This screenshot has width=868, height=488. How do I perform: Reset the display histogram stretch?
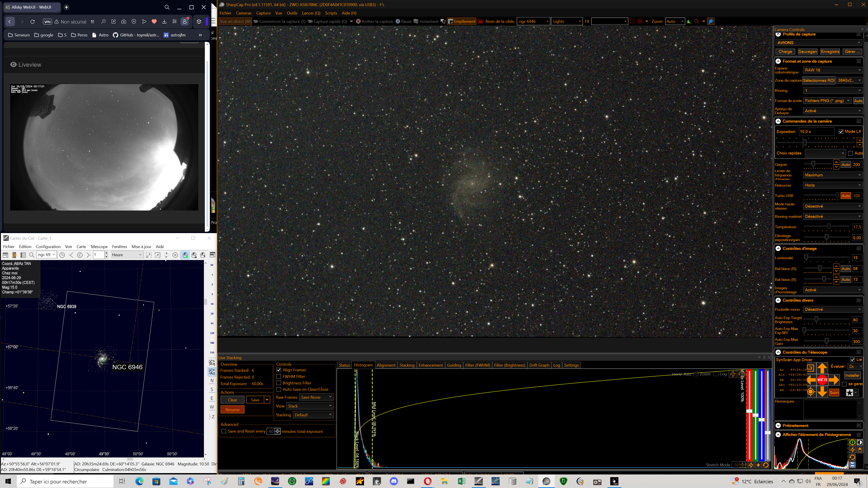tap(852, 457)
